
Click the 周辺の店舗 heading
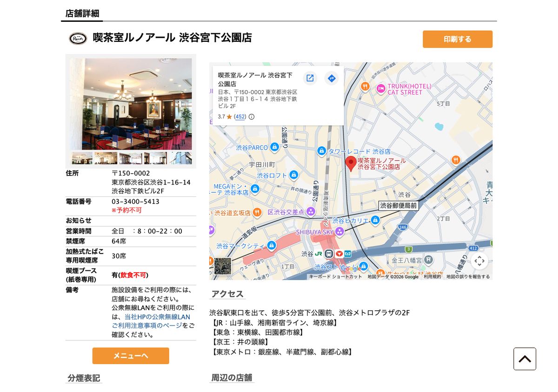232,378
